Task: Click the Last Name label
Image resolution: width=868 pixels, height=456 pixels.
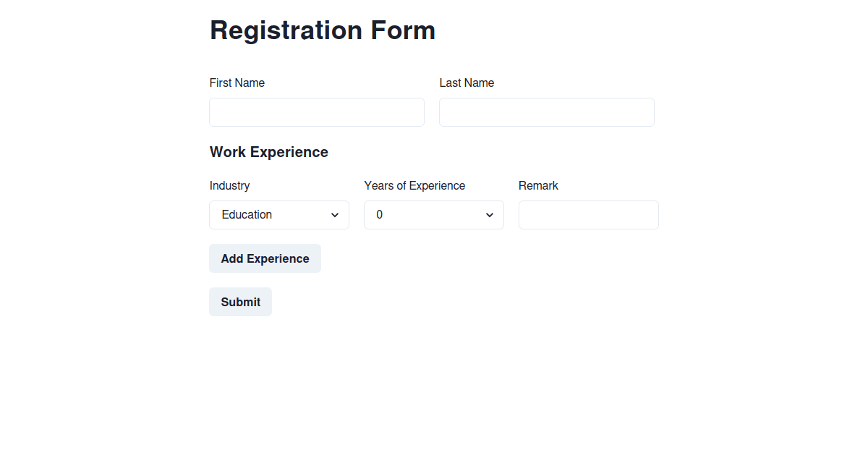Action: 467,83
